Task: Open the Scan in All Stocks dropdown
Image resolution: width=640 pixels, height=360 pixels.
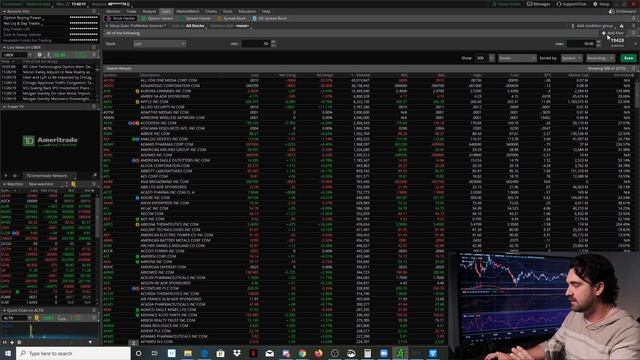Action: 195,26
